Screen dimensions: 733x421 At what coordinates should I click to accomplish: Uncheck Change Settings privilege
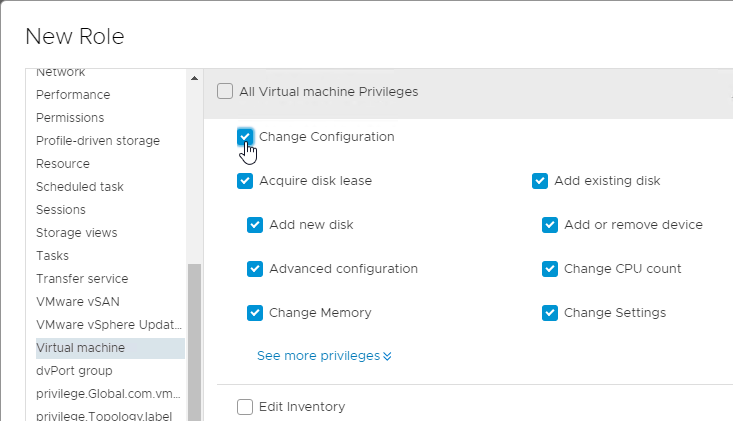(550, 313)
